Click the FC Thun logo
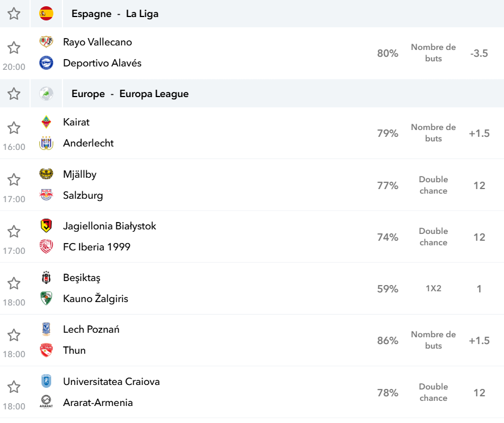Screen dimensions: 504x423 pyautogui.click(x=47, y=350)
